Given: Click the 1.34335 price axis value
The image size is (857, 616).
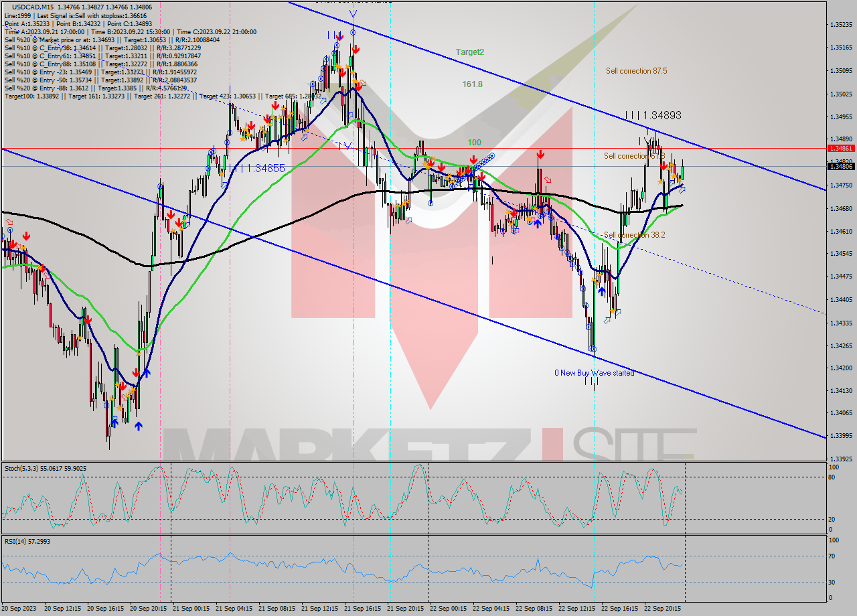Looking at the screenshot, I should (x=841, y=323).
